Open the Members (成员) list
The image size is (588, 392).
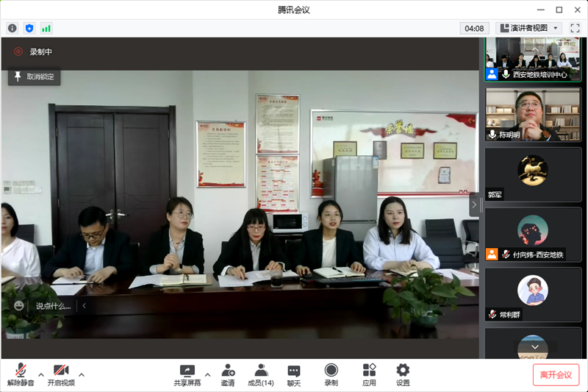coord(260,375)
